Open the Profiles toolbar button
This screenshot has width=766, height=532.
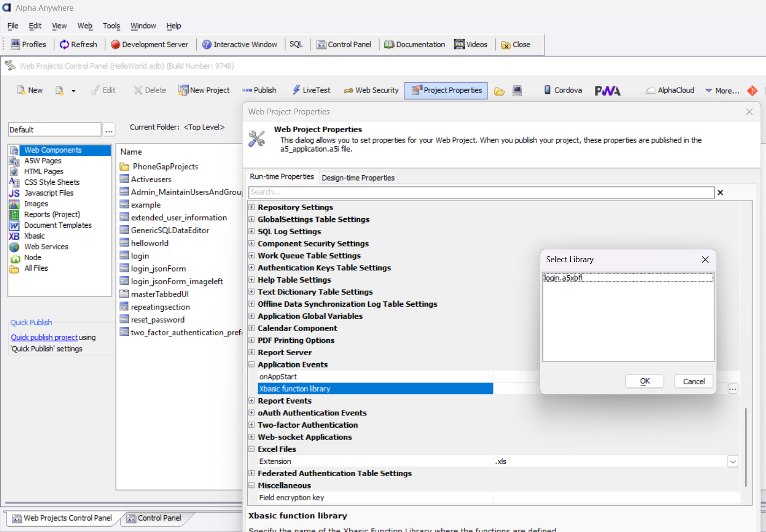click(28, 45)
